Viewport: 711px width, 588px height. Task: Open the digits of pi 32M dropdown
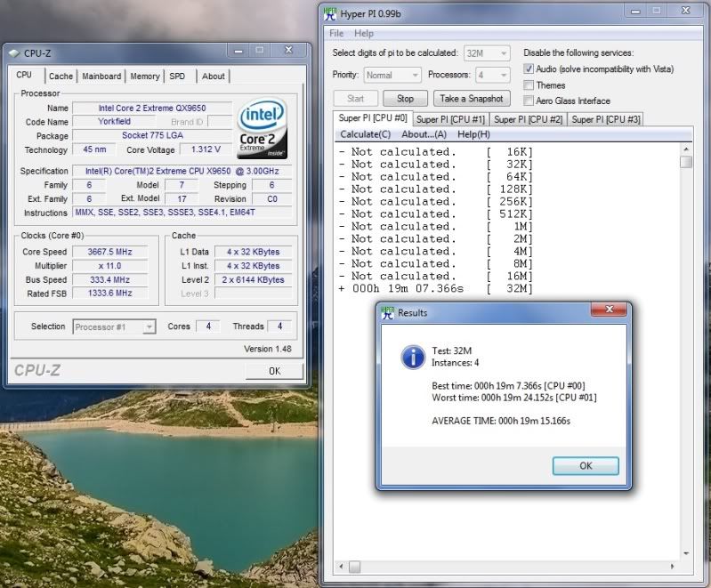click(x=487, y=53)
